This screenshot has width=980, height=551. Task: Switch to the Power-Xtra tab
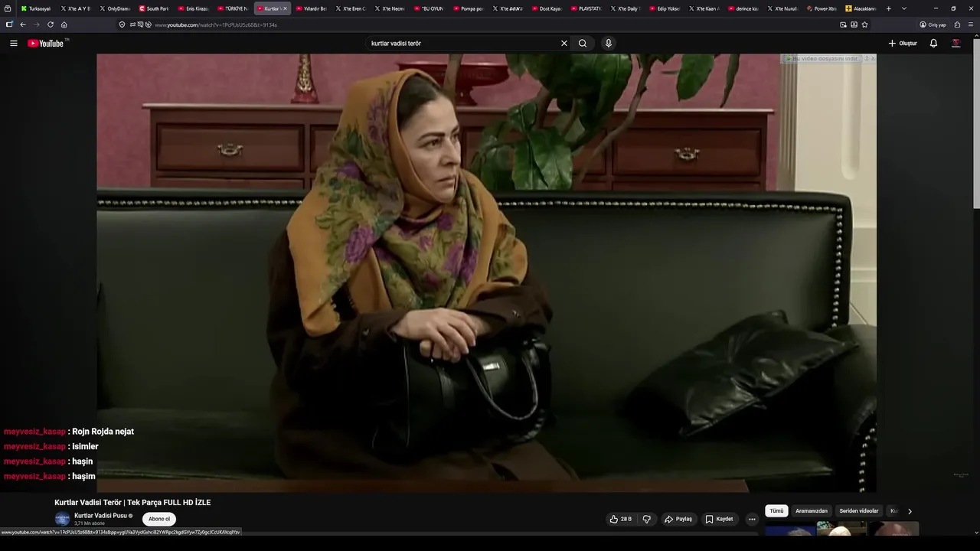tap(822, 8)
